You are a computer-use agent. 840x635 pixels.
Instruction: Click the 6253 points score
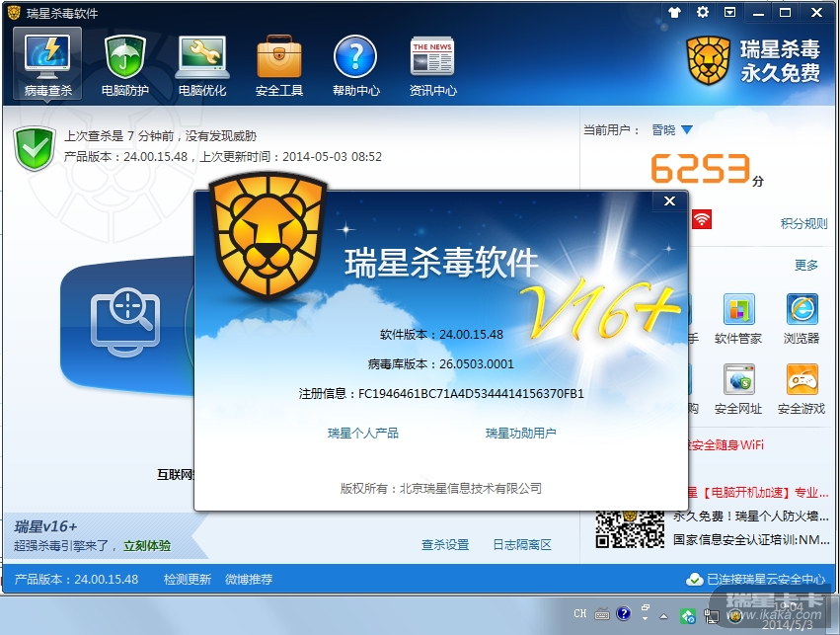coord(701,169)
